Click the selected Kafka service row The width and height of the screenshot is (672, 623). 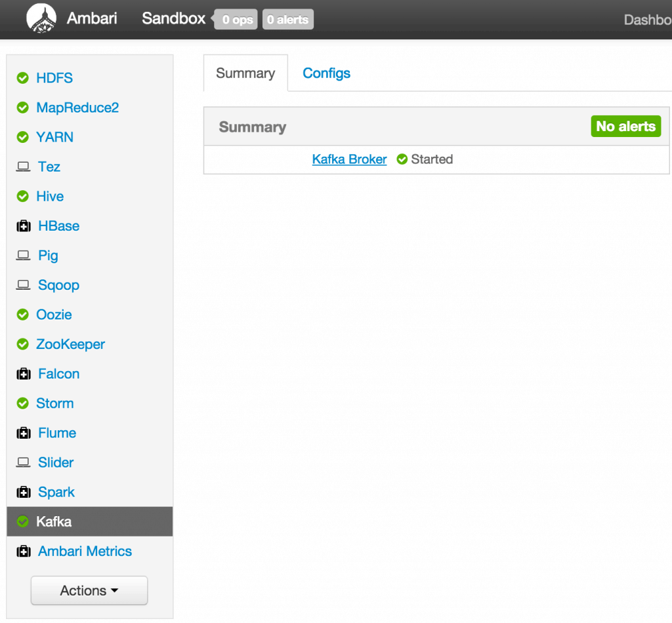pyautogui.click(x=90, y=522)
